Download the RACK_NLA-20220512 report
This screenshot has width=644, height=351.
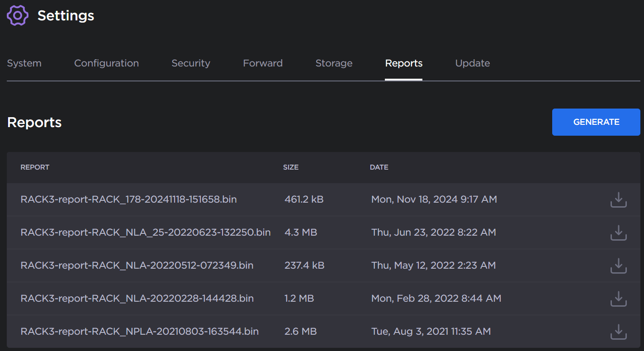[618, 266]
